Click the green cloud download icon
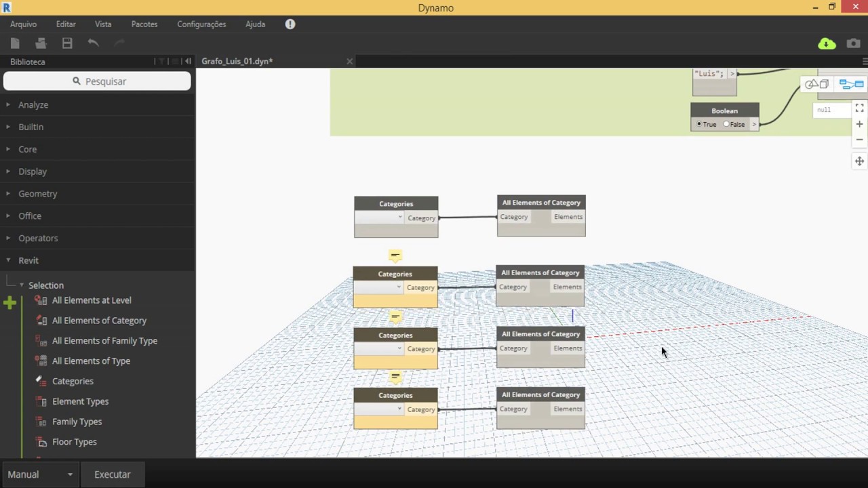 click(x=827, y=43)
